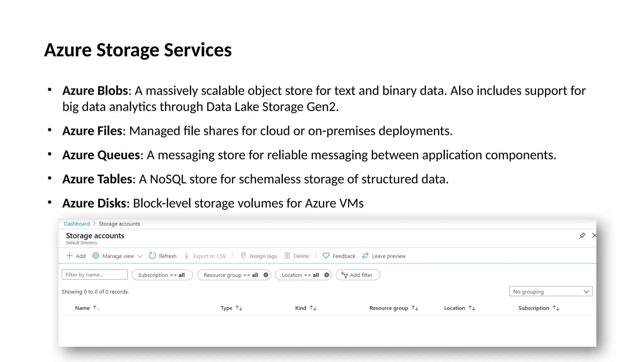Remove the Resource group filter
644x362 pixels.
click(x=266, y=275)
